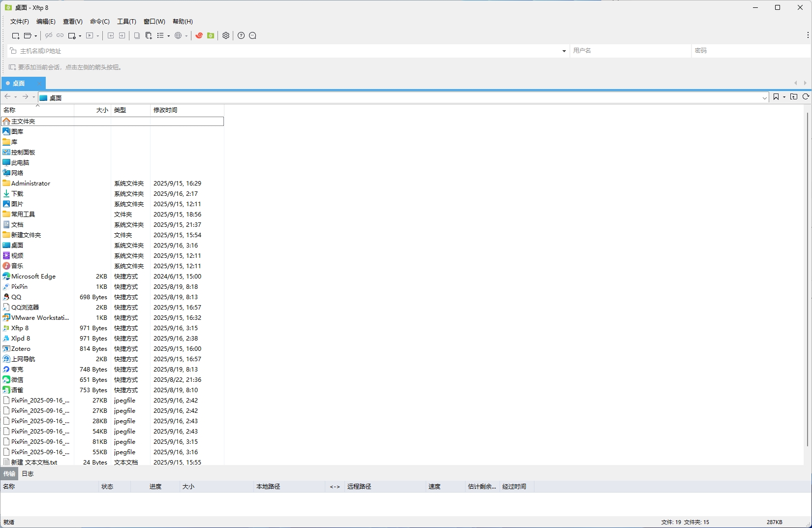The image size is (812, 528).
Task: Switch to the 日志 tab
Action: coord(28,473)
